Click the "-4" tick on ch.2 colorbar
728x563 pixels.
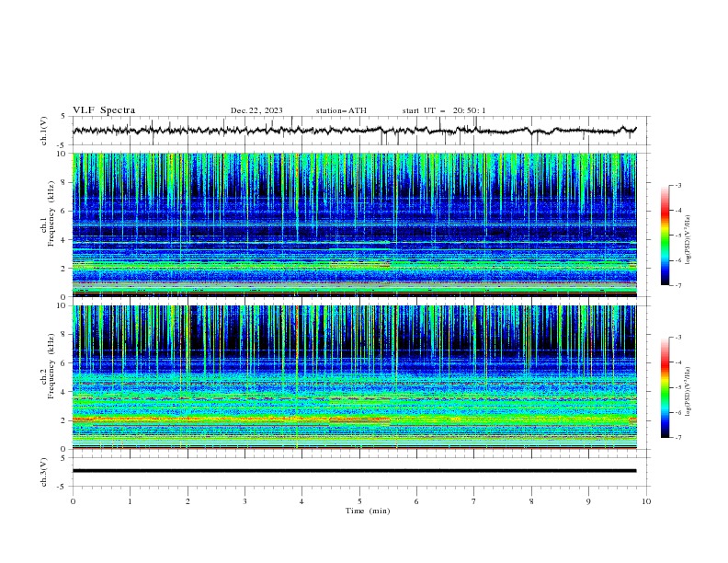677,362
